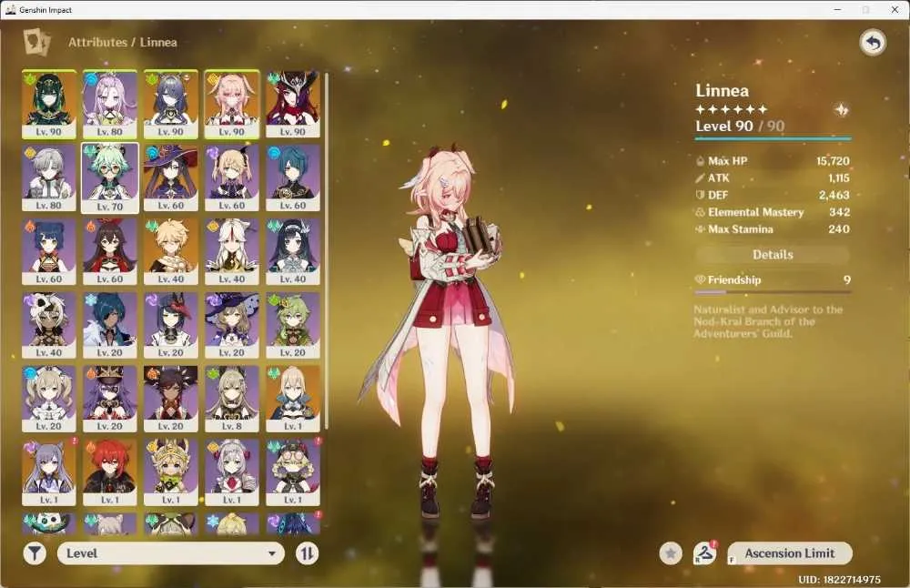
Task: Click the Max HP value 15,720
Action: pos(833,161)
